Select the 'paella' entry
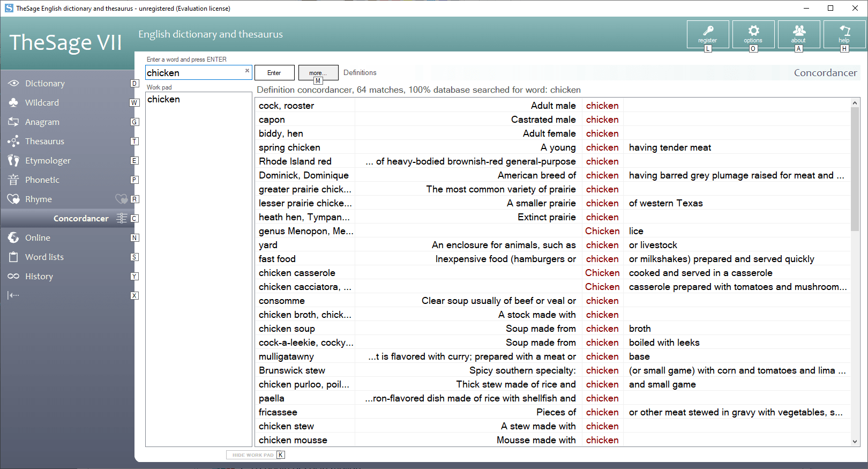868x469 pixels. (272, 398)
